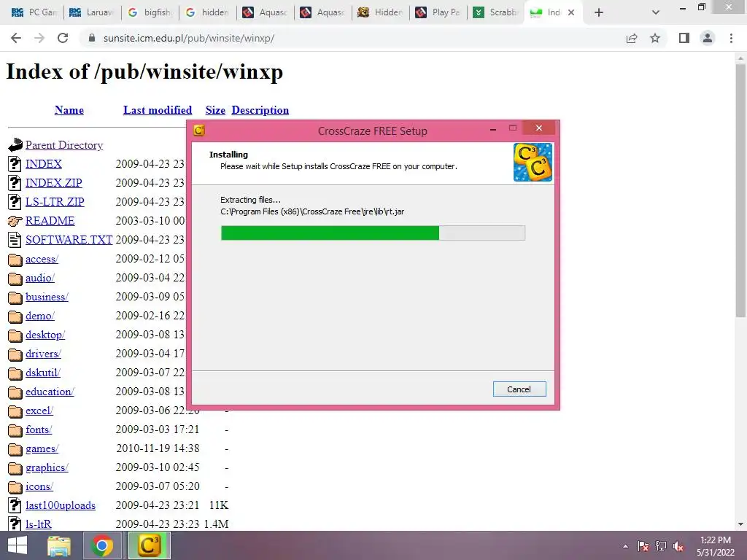747x560 pixels.
Task: Open Chrome three-dot menu
Action: point(731,38)
